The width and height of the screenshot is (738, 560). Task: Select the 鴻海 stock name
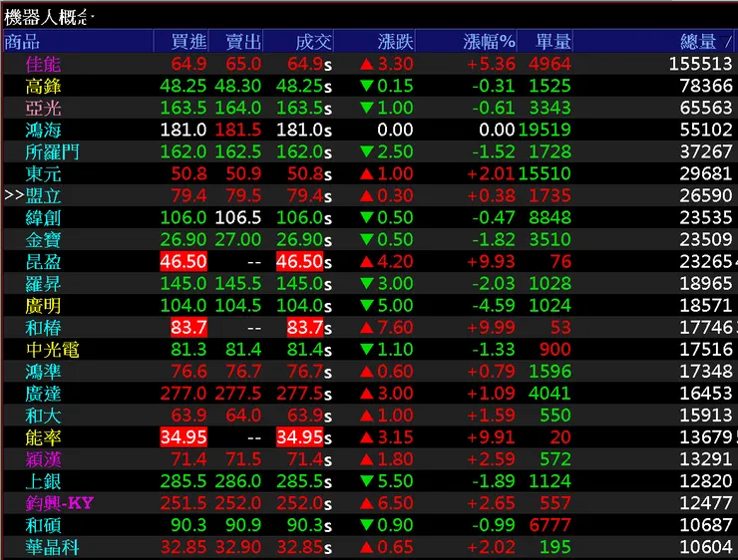point(43,130)
